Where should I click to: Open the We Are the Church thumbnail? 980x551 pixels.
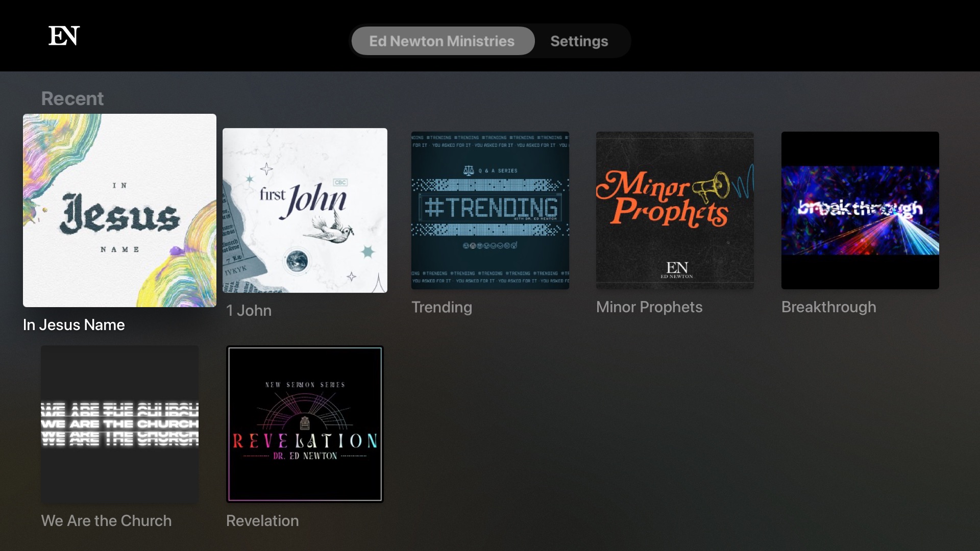(x=119, y=424)
